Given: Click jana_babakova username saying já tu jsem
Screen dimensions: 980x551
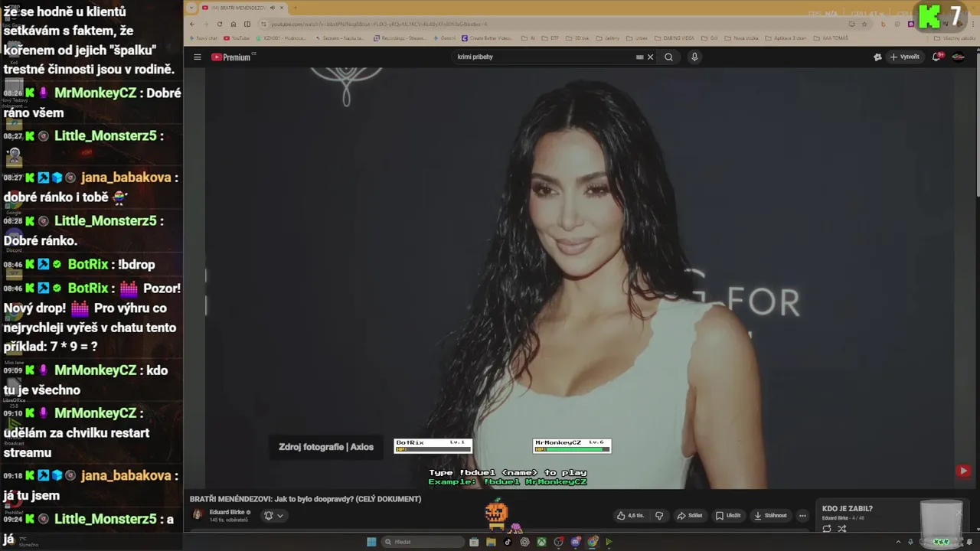Looking at the screenshot, I should (x=126, y=475).
